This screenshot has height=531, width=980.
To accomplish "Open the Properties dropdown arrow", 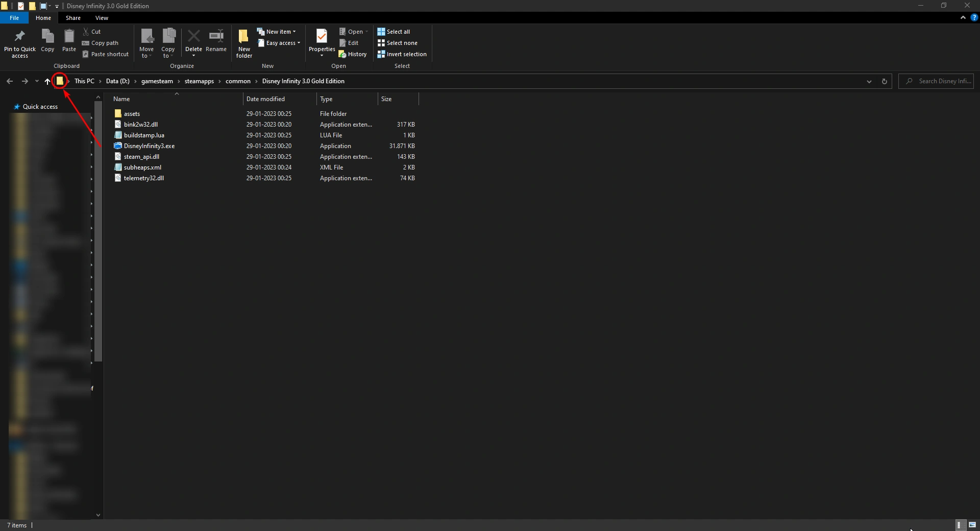I will click(x=322, y=55).
